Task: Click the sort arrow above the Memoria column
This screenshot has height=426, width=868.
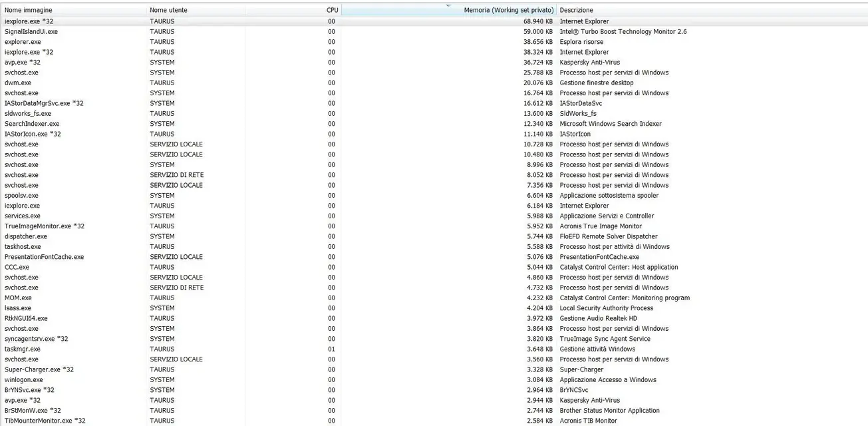Action: (x=449, y=5)
